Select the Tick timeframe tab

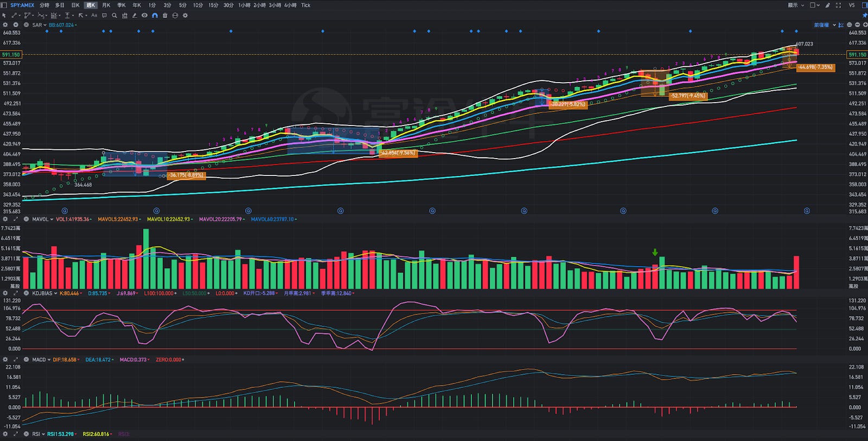[x=306, y=5]
